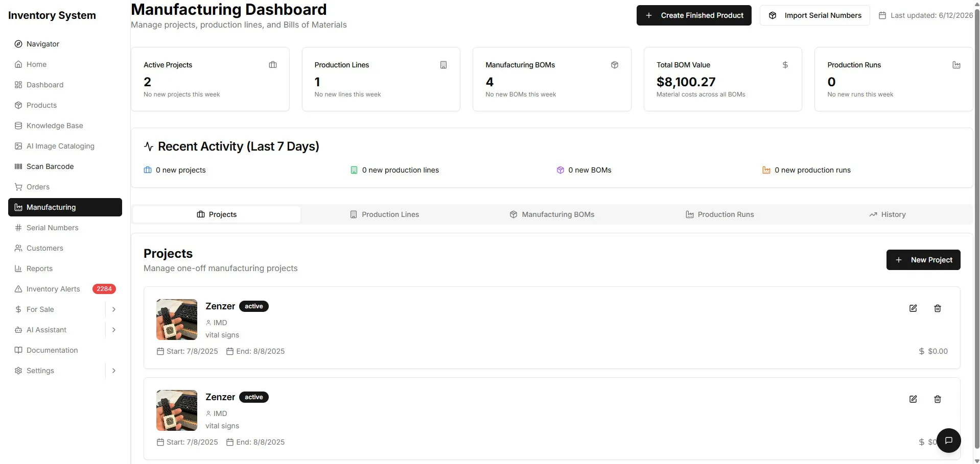Open the chat bubble widget
Screen dimensions: 980x464
coord(949,441)
